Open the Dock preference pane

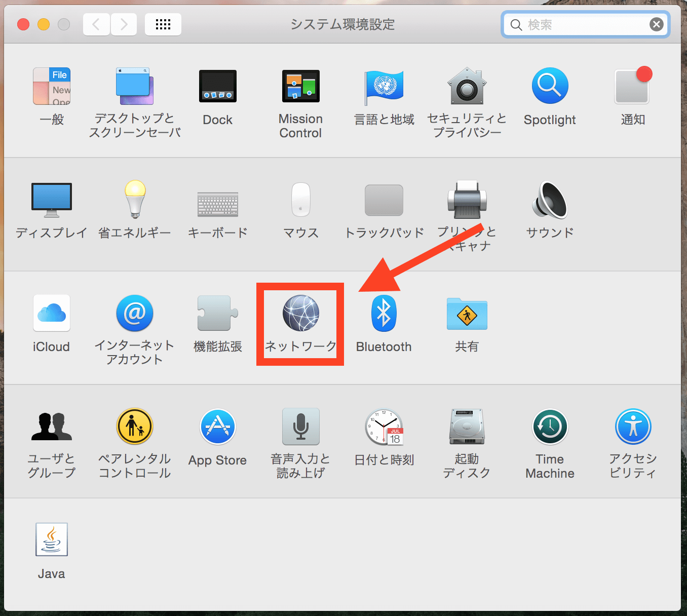pos(217,86)
